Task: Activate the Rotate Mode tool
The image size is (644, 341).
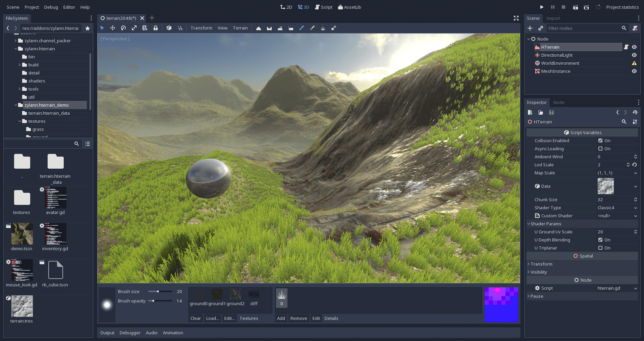Action: tap(123, 28)
